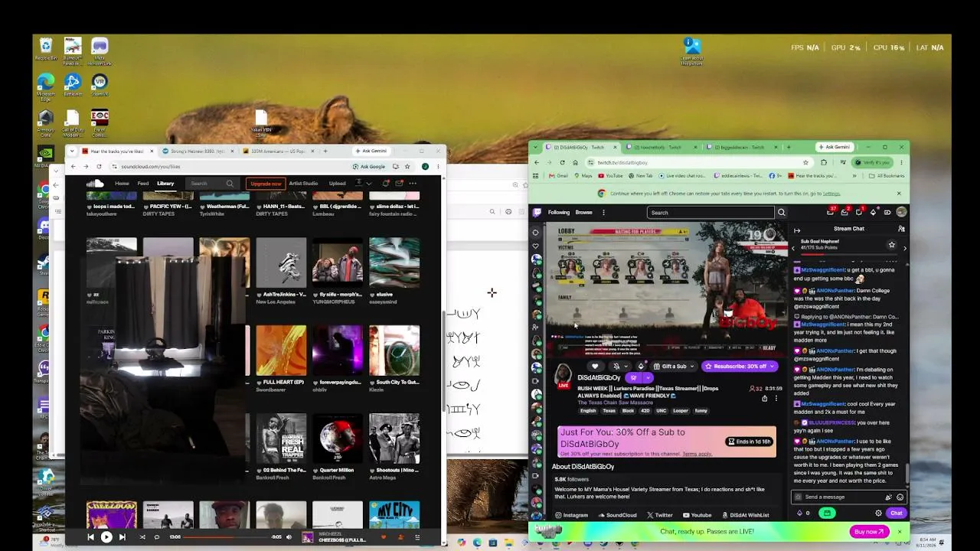The height and width of the screenshot is (551, 980).
Task: Skip to next SoundCloud track
Action: coord(122,537)
